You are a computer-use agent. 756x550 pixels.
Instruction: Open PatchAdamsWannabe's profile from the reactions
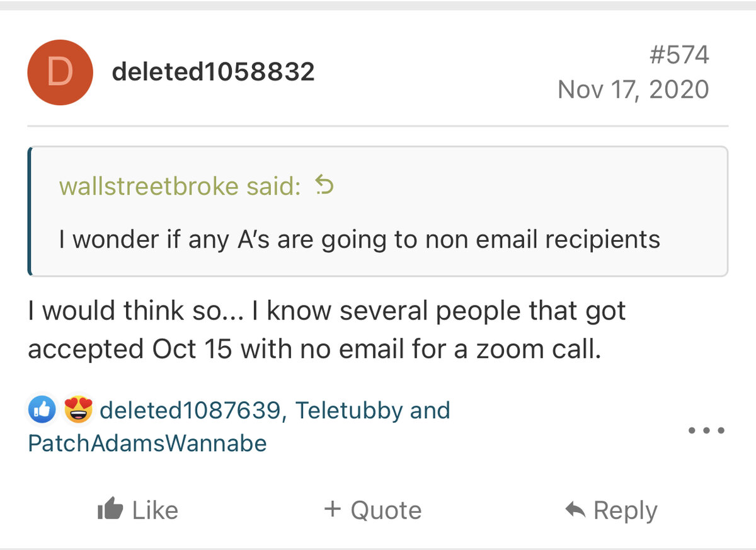coord(147,444)
